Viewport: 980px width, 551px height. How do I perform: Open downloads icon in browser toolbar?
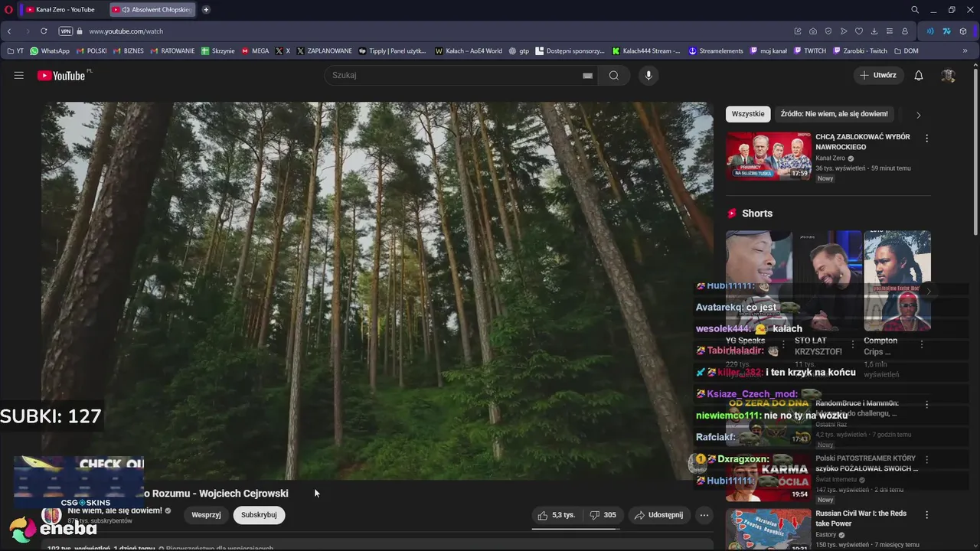point(874,31)
